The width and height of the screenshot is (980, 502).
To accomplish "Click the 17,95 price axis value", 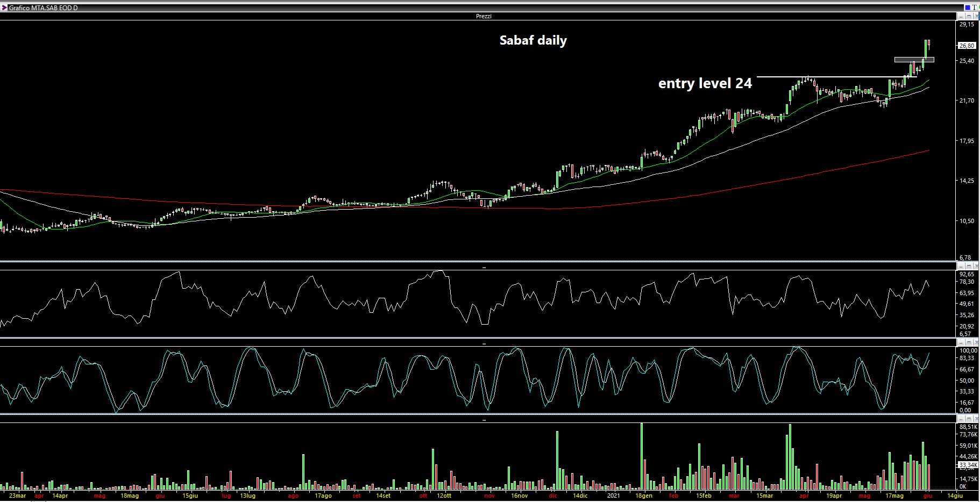I will [967, 141].
